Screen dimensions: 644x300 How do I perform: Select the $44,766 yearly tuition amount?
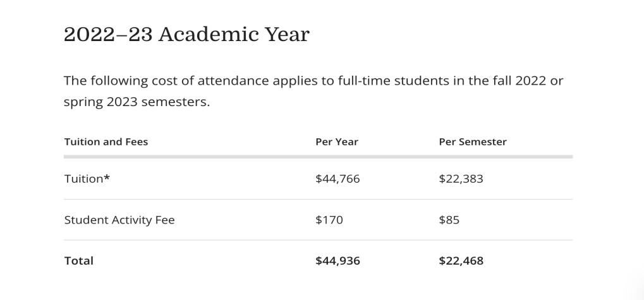(x=337, y=179)
